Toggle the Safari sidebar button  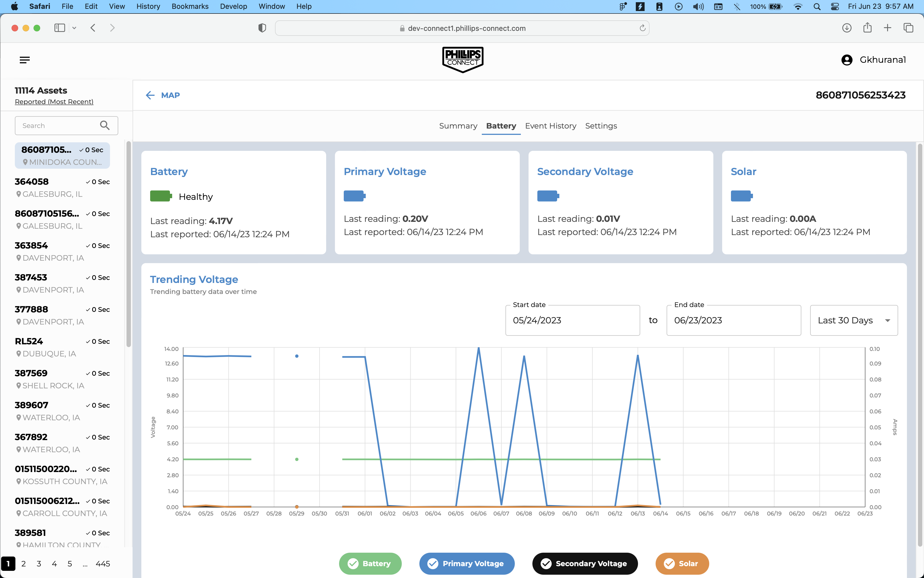tap(60, 28)
